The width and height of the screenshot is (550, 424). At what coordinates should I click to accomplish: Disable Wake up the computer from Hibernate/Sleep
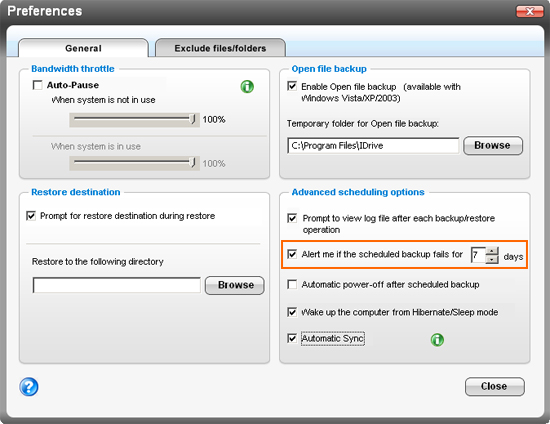coord(292,312)
